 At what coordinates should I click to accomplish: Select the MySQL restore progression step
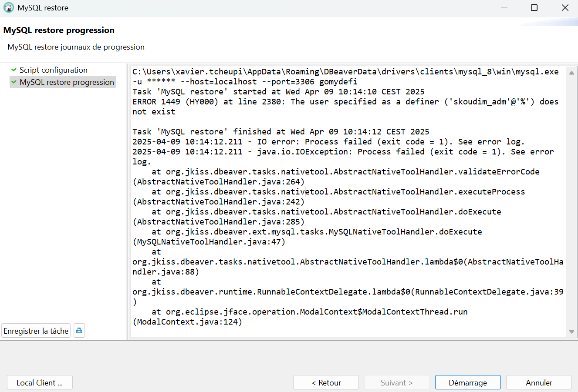(x=67, y=82)
